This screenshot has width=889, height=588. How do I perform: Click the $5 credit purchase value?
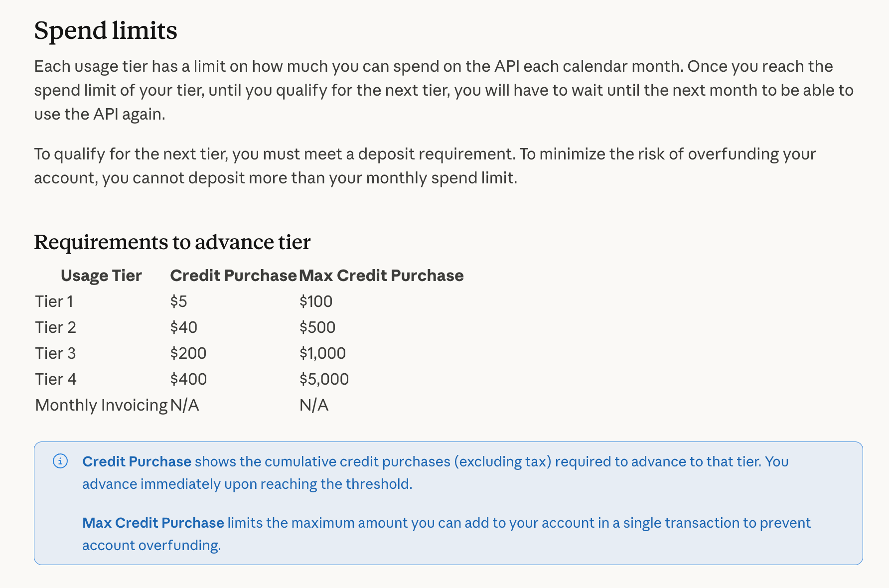tap(178, 301)
